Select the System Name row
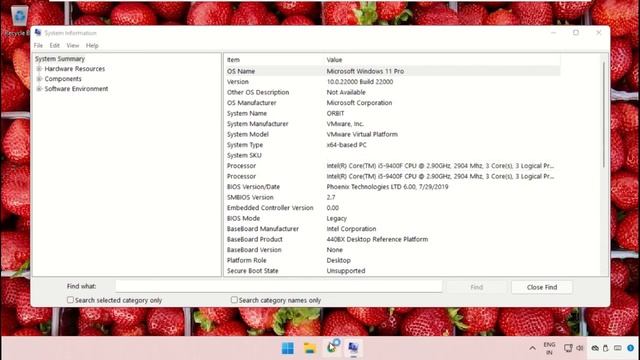The height and width of the screenshot is (360, 640). click(392, 113)
